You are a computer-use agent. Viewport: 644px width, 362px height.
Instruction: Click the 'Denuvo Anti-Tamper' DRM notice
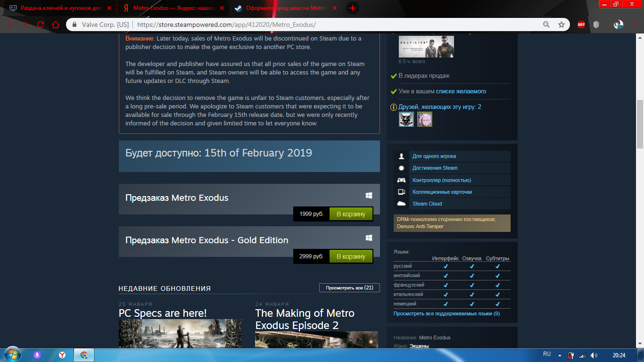coord(452,223)
